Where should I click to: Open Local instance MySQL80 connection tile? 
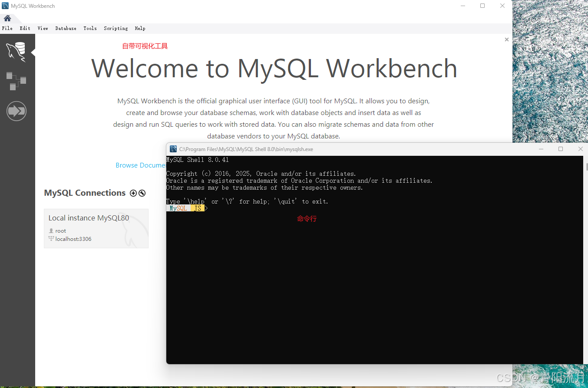tap(96, 228)
